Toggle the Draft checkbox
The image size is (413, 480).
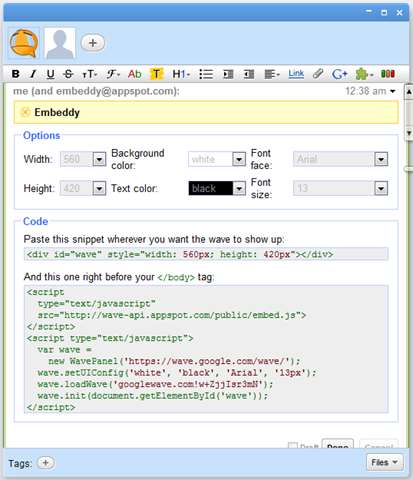292,446
